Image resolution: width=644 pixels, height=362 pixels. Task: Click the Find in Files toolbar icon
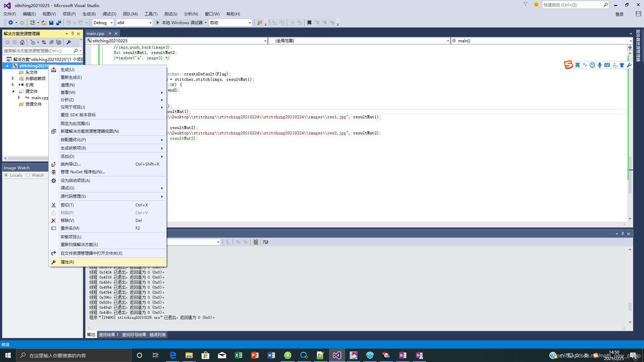coord(260,23)
